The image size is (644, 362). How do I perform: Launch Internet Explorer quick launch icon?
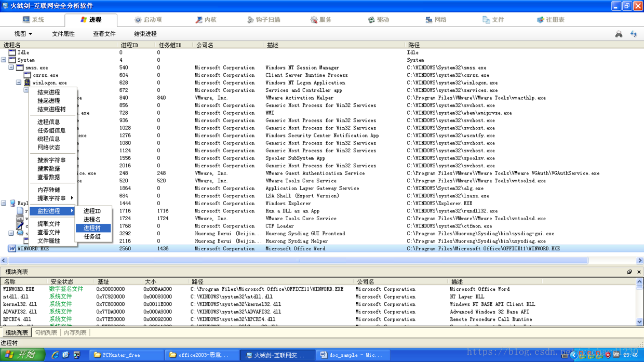click(55, 355)
